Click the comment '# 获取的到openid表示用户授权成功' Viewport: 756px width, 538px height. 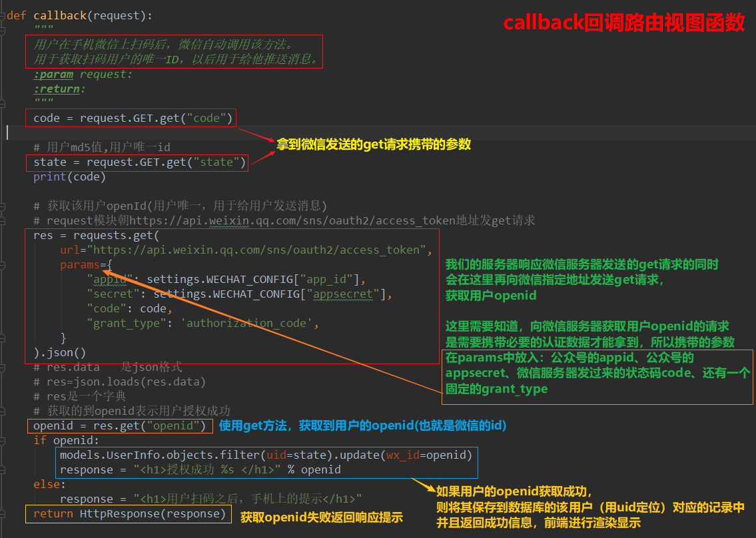(132, 411)
